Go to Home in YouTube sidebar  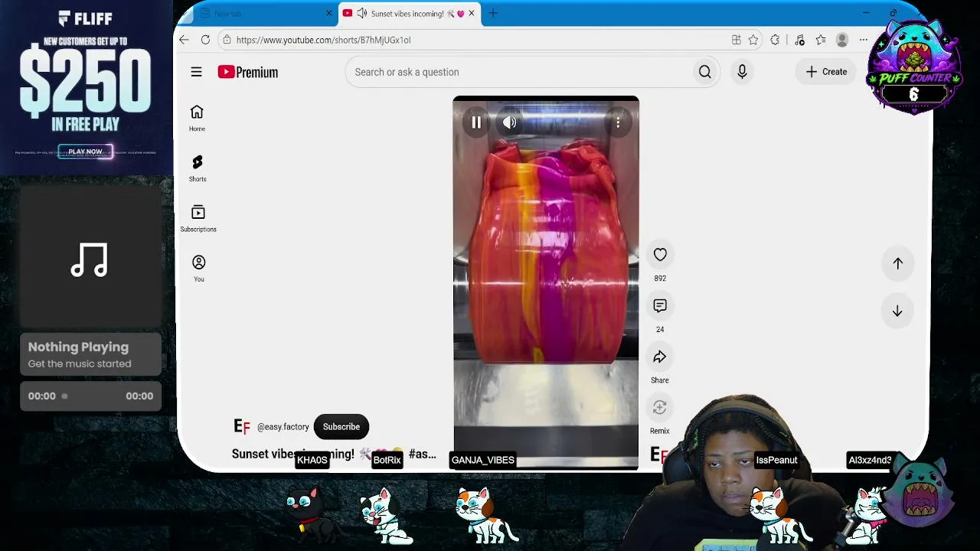coord(197,118)
